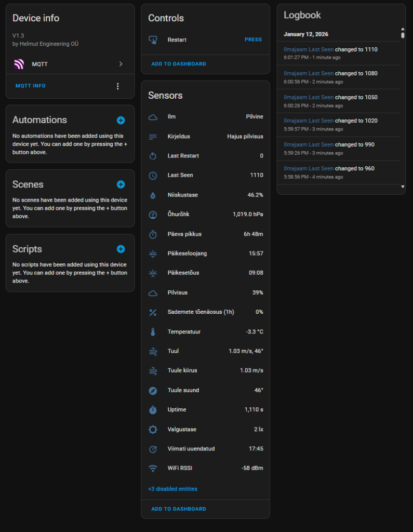
Task: Show the +3 disabled entities
Action: [173, 489]
